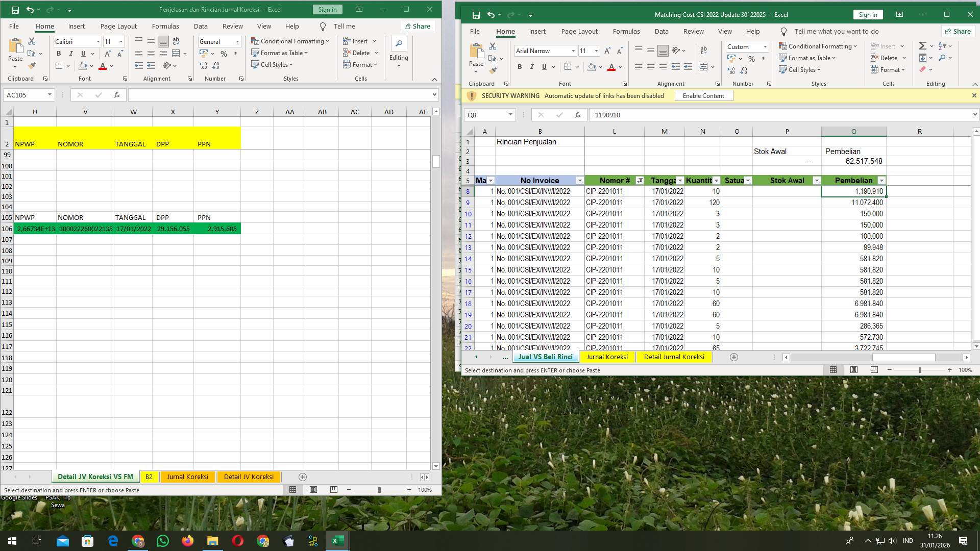Toggle Italic formatting
Viewport: 980px width, 551px height.
point(532,67)
